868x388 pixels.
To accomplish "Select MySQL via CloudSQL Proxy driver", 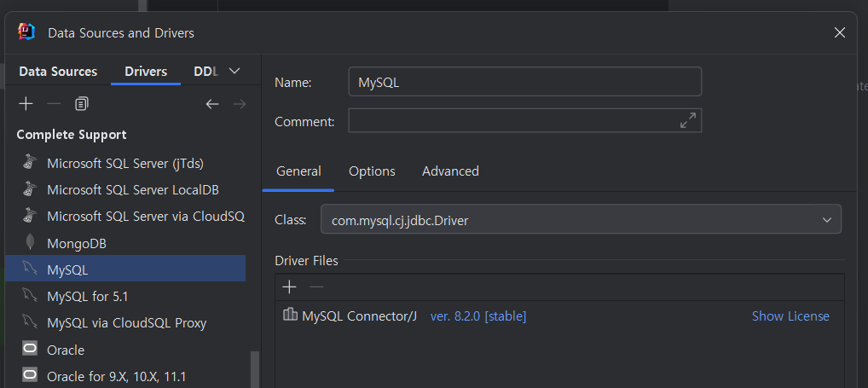I will point(125,322).
